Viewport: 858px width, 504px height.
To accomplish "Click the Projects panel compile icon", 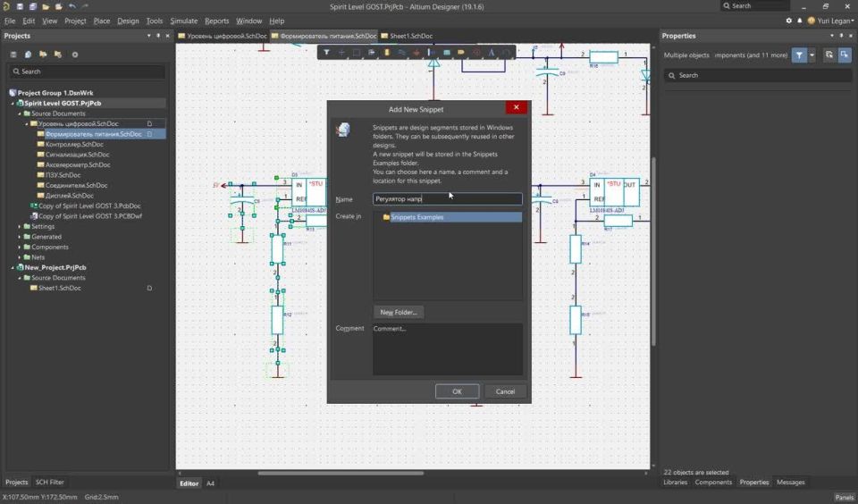I will [x=29, y=55].
